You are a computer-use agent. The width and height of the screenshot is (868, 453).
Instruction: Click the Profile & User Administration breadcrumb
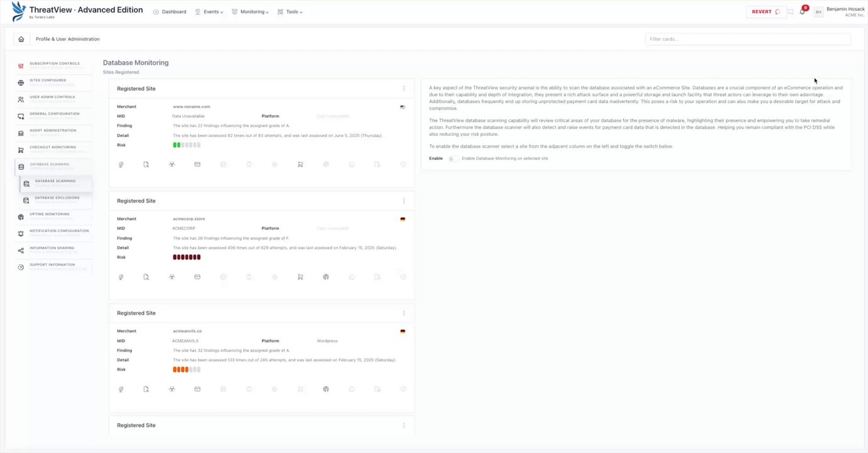pyautogui.click(x=67, y=39)
